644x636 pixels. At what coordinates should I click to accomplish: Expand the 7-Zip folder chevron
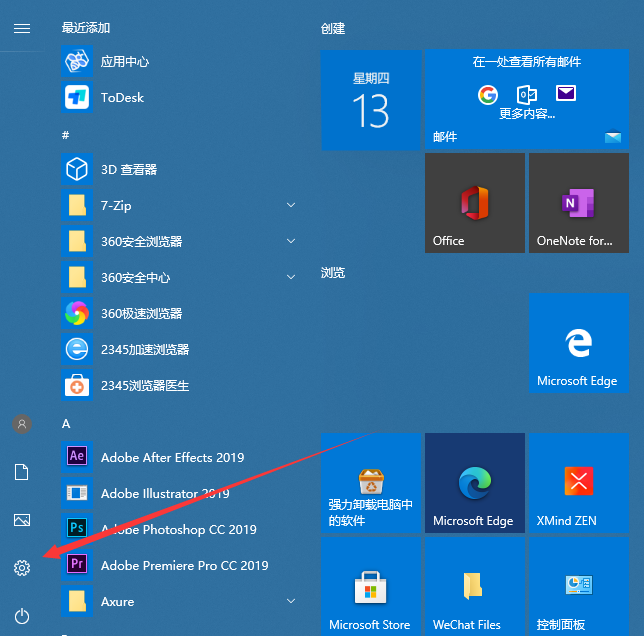(x=291, y=205)
